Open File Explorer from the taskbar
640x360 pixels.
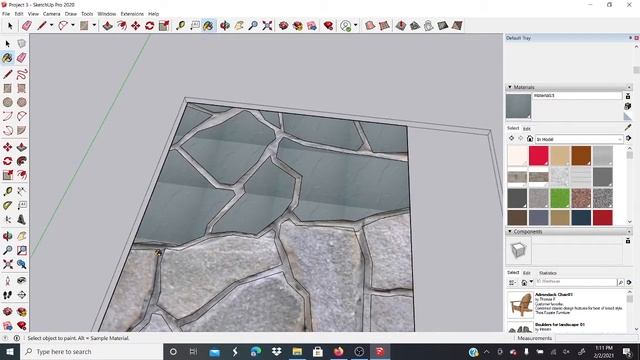297,351
